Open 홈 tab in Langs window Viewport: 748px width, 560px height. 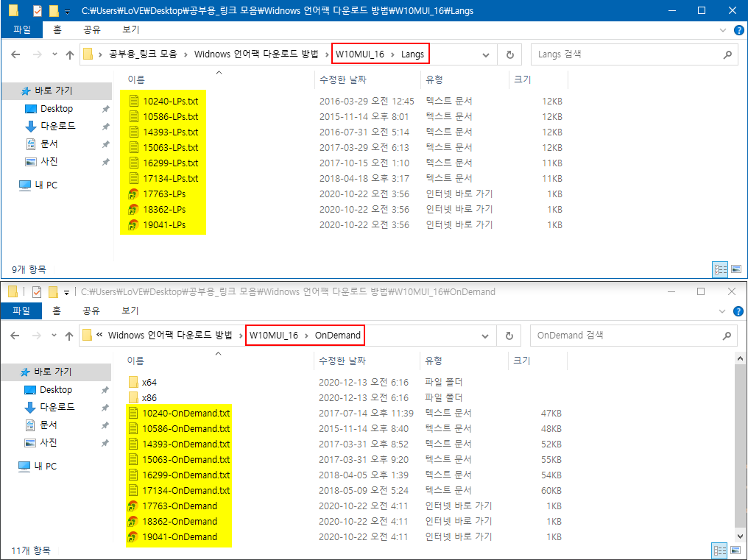click(57, 29)
